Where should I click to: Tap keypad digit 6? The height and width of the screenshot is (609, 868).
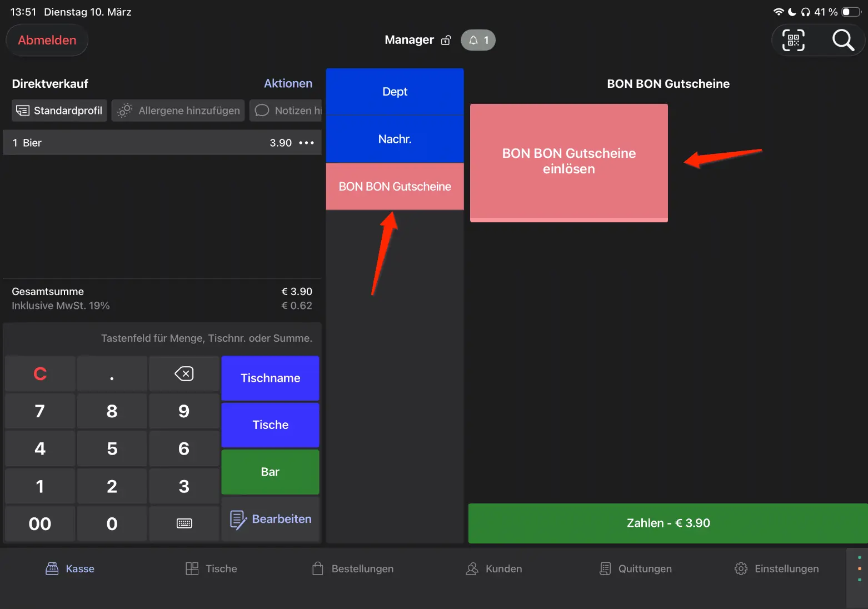(184, 448)
